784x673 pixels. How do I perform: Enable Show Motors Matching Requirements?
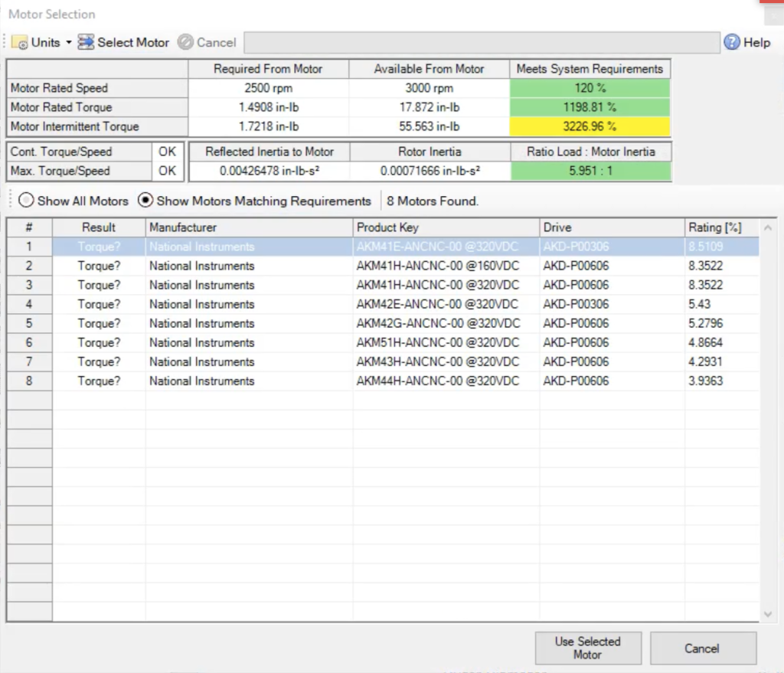[x=144, y=201]
